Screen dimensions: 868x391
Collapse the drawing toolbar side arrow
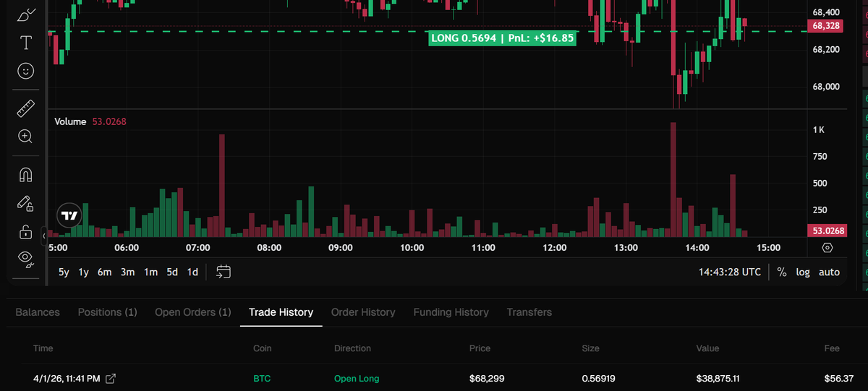tap(44, 235)
